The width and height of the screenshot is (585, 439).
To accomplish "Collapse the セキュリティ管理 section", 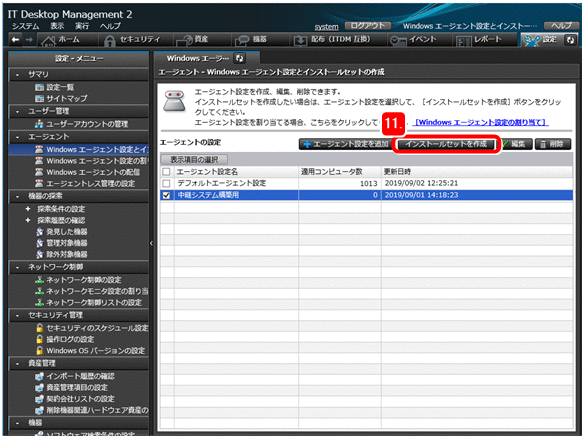I will point(17,315).
